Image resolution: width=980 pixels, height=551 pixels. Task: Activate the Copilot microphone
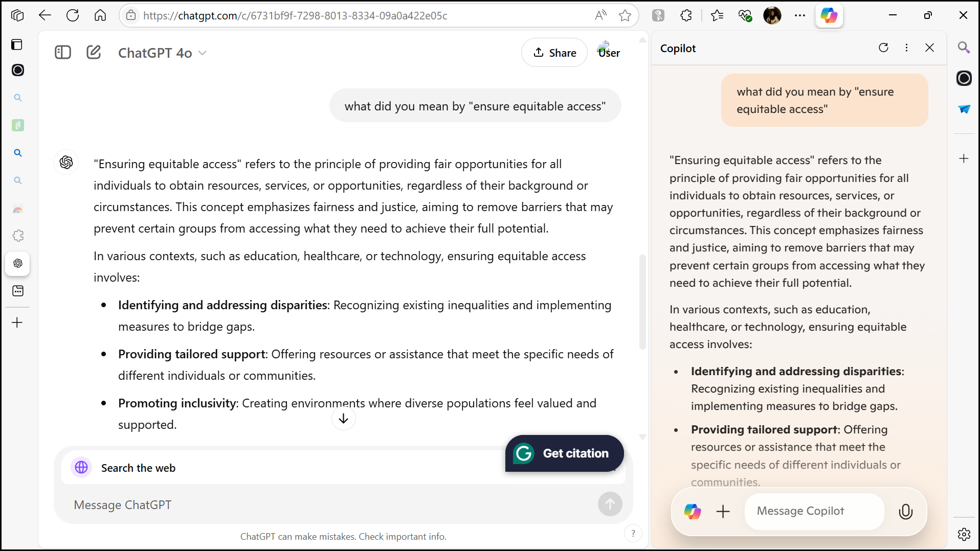pos(905,511)
